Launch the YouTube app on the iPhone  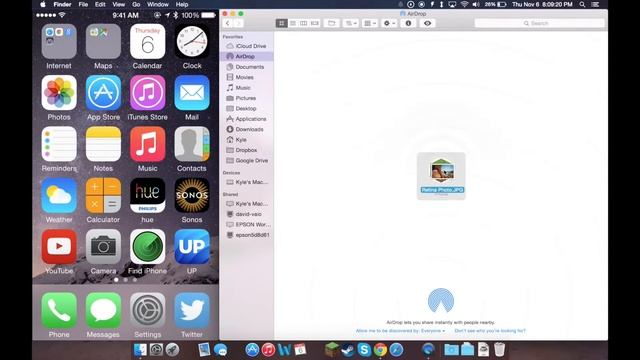[59, 247]
